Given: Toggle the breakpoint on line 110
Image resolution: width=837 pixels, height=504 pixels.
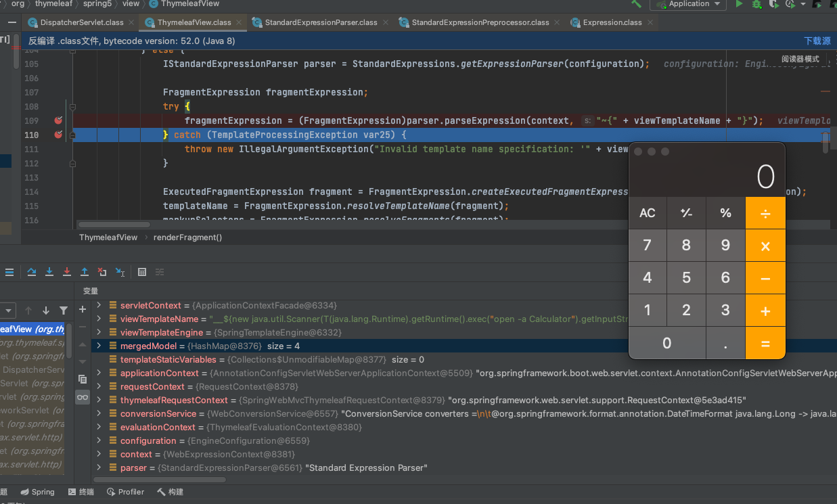Looking at the screenshot, I should [58, 135].
